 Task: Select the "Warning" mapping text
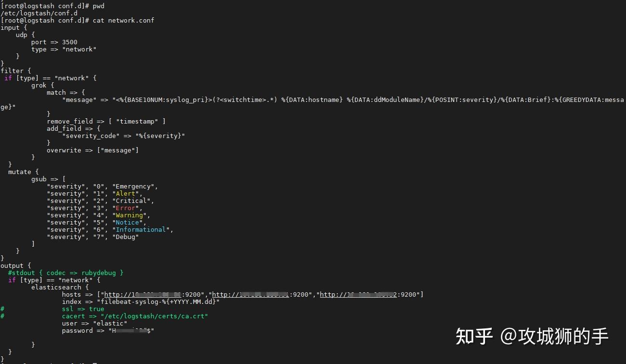tap(129, 215)
